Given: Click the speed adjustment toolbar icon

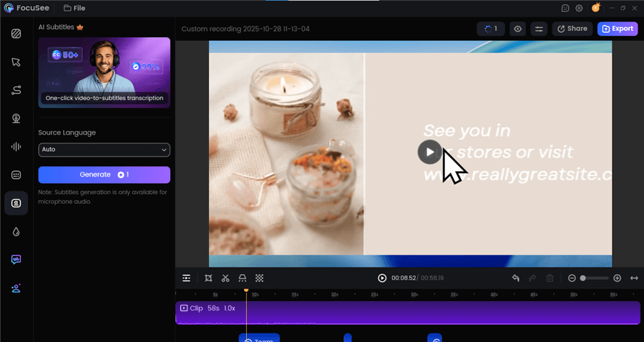Looking at the screenshot, I should pyautogui.click(x=243, y=278).
